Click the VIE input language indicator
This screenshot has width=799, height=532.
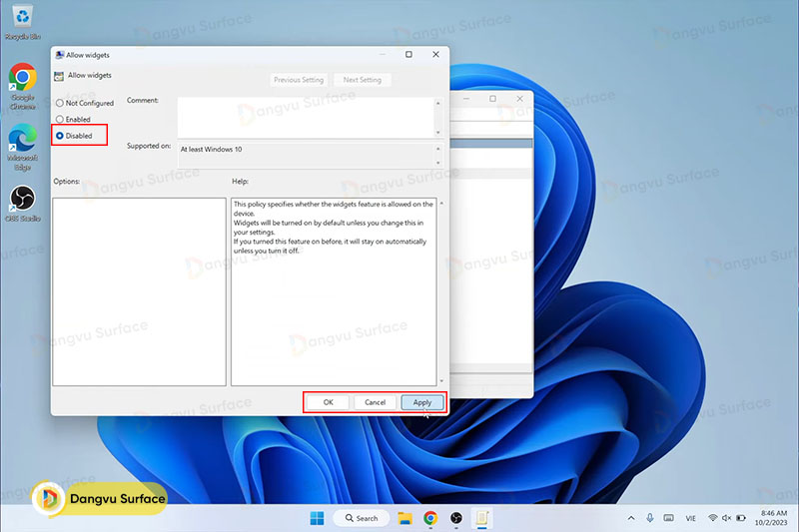point(690,518)
